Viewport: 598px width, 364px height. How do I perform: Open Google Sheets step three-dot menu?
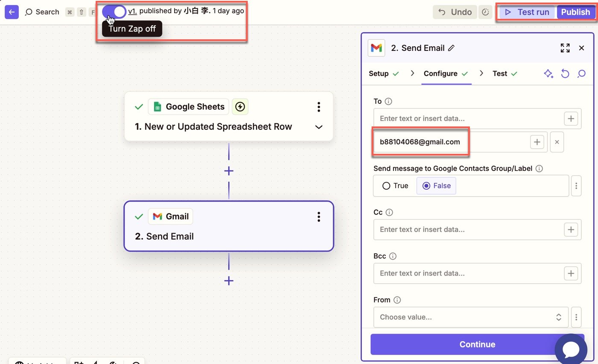pyautogui.click(x=319, y=107)
